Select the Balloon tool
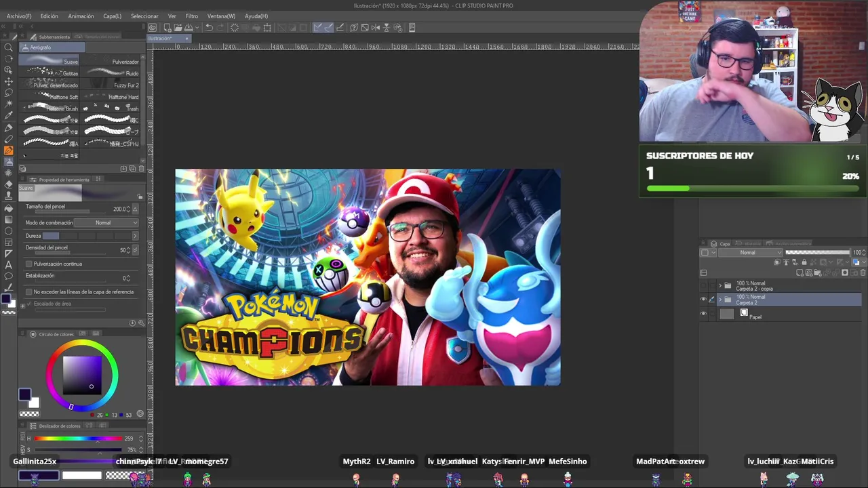868x488 pixels. (x=8, y=276)
